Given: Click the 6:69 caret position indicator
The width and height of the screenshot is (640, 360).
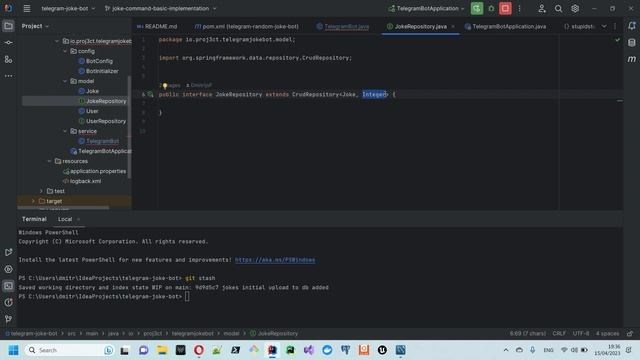Looking at the screenshot, I should 527,333.
